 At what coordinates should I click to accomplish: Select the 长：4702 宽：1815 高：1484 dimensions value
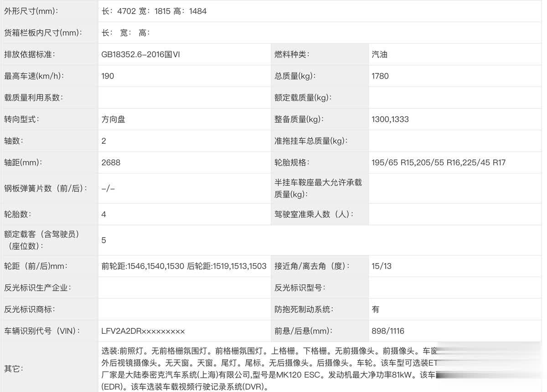click(x=154, y=11)
